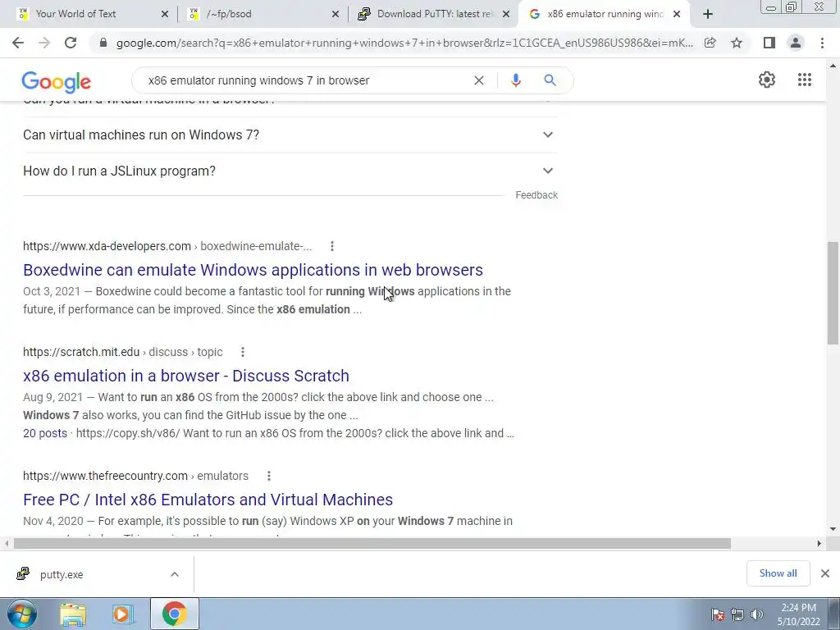Open the browser side panel
840x630 pixels.
click(x=769, y=43)
